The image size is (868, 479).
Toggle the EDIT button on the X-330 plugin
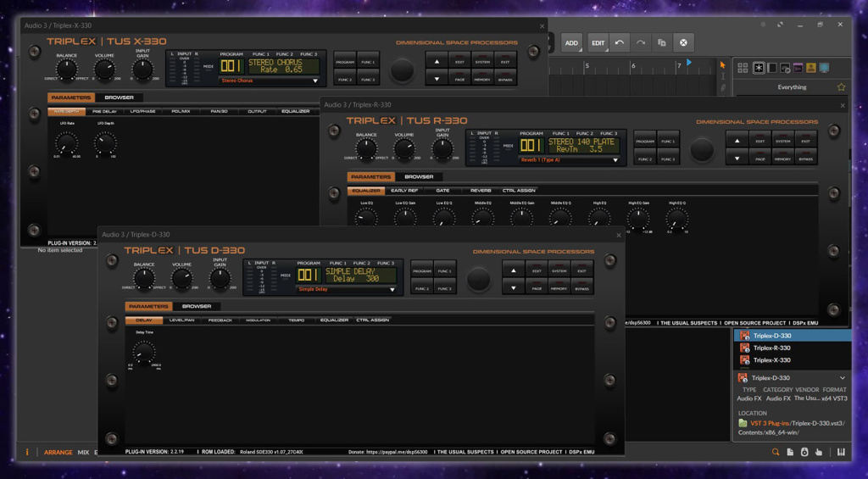coord(459,62)
